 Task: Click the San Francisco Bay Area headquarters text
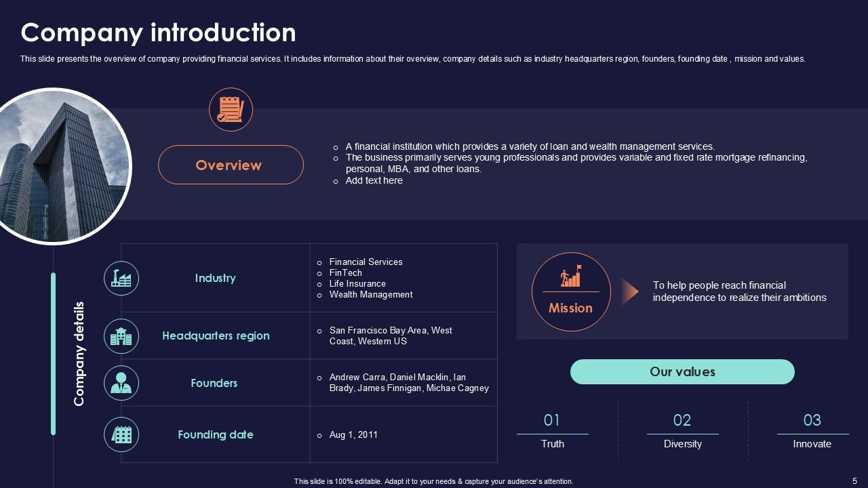point(391,336)
